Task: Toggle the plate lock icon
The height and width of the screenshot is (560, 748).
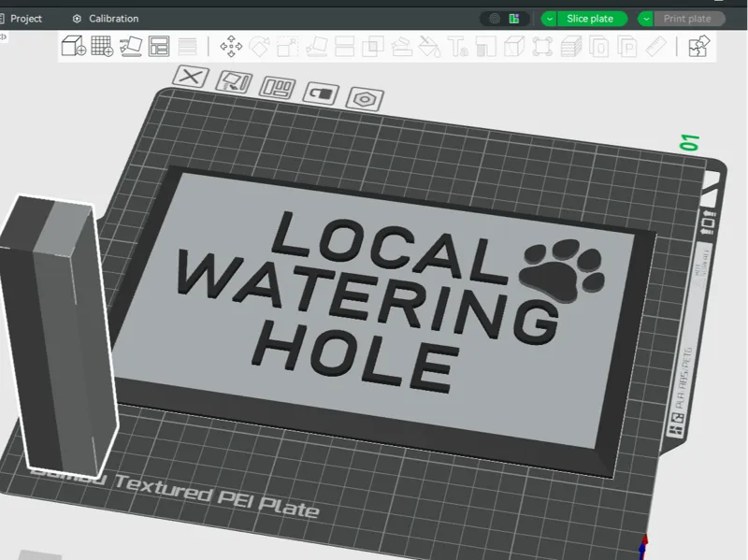Action: (321, 93)
